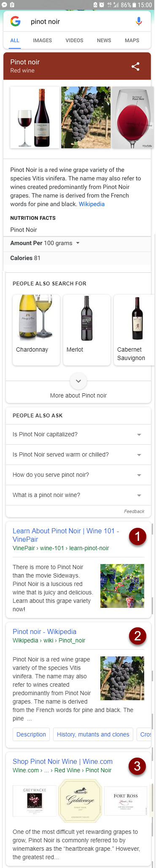The height and width of the screenshot is (868, 156).
Task: Click the red circle badge numbered 1
Action: pyautogui.click(x=137, y=537)
